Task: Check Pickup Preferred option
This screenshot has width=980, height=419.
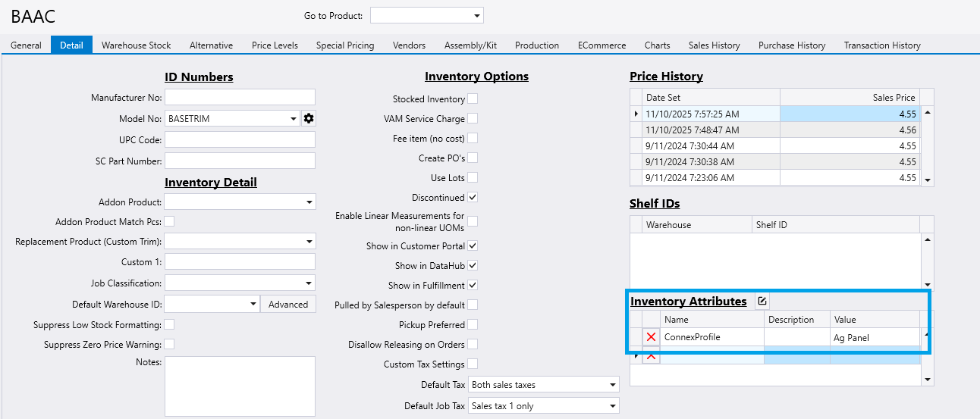Action: [473, 324]
